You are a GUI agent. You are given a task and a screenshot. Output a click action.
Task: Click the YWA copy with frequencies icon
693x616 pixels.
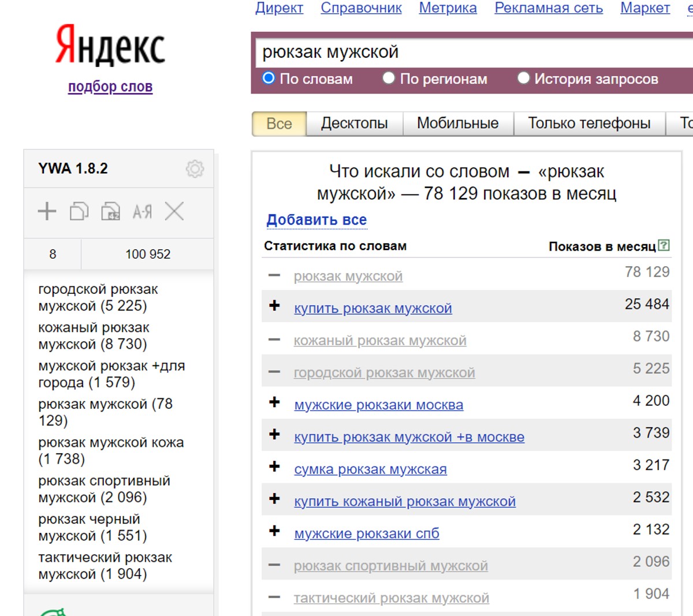[110, 211]
